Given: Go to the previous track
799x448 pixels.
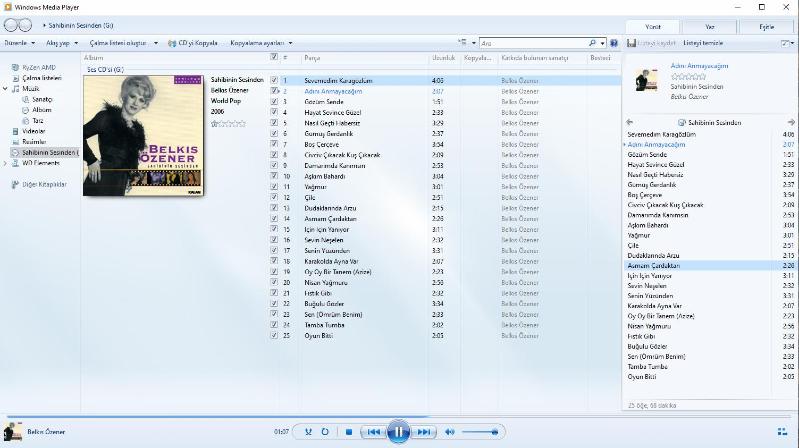Looking at the screenshot, I should [373, 432].
